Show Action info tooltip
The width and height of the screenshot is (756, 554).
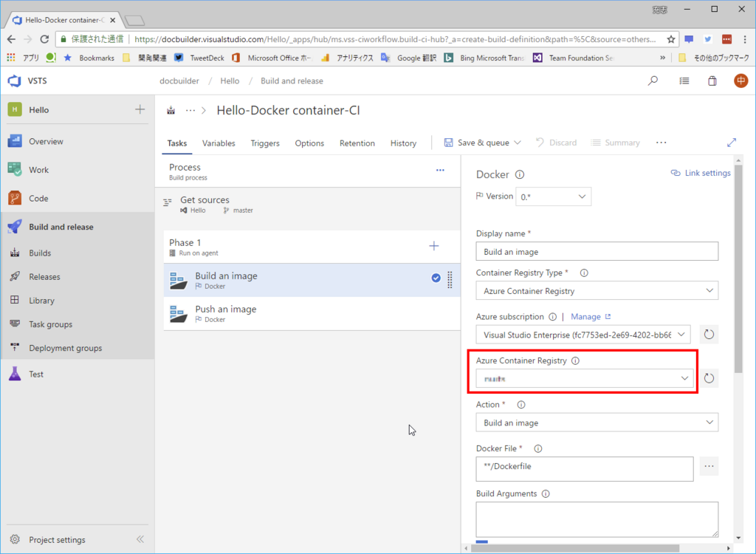[521, 405]
